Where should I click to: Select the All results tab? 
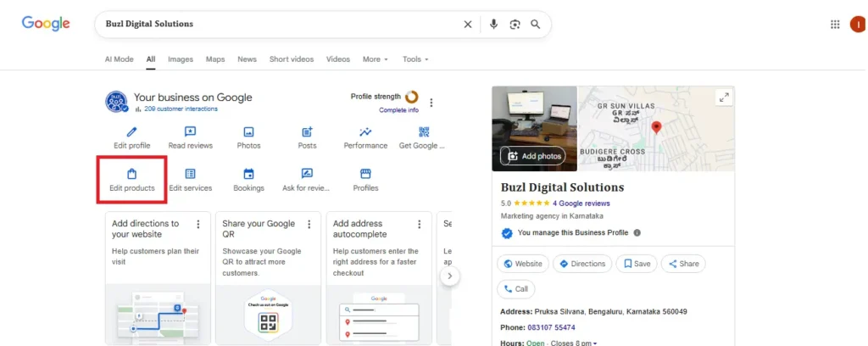(x=151, y=59)
